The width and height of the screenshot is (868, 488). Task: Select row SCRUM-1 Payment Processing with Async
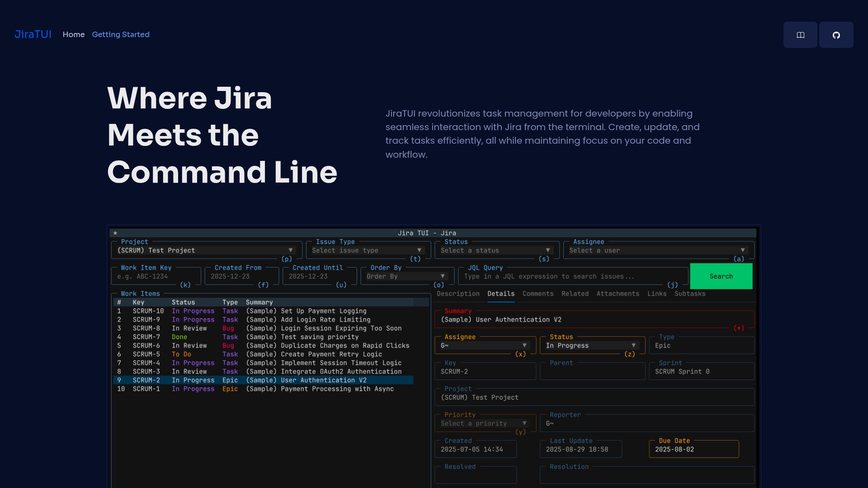pyautogui.click(x=263, y=389)
